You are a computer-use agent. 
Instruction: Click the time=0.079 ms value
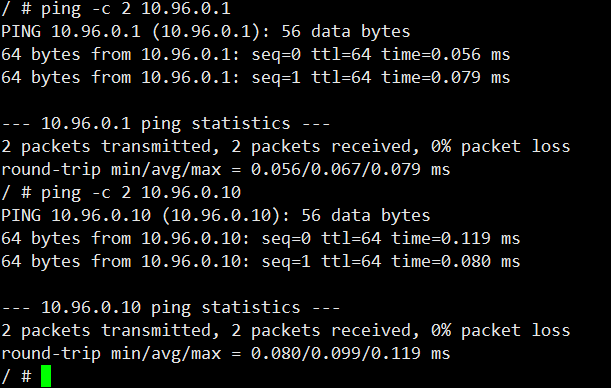click(x=445, y=78)
